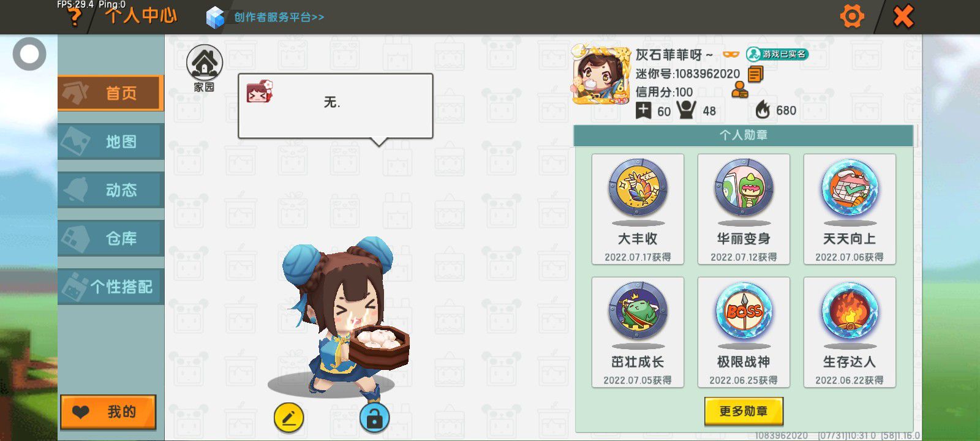Tap the yellow pencil edit icon
The image size is (980, 441).
(288, 418)
